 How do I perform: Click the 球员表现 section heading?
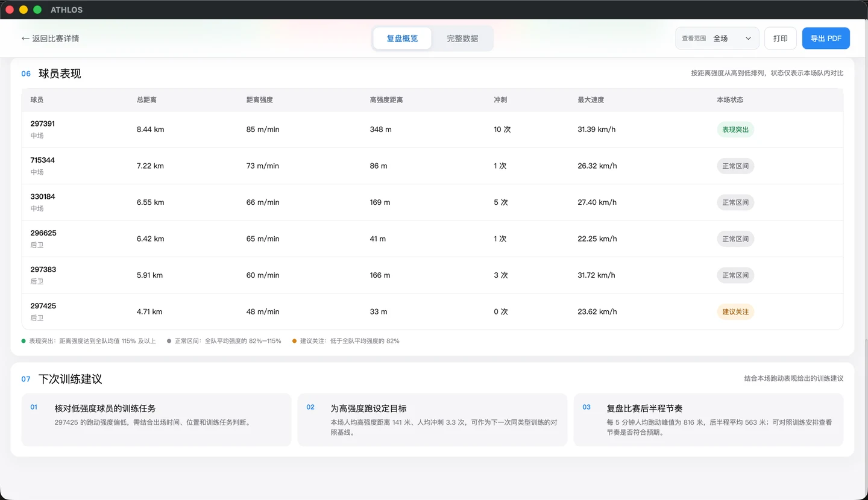pos(60,73)
